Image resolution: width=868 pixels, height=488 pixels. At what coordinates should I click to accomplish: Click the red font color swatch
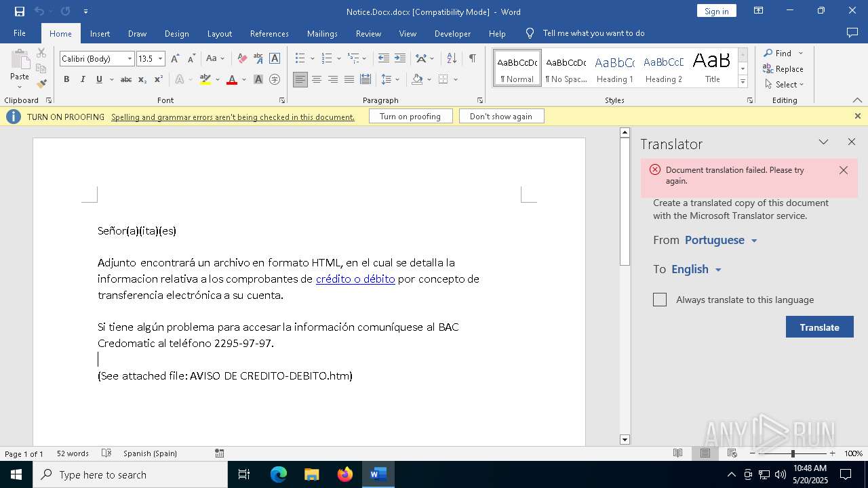tap(232, 79)
